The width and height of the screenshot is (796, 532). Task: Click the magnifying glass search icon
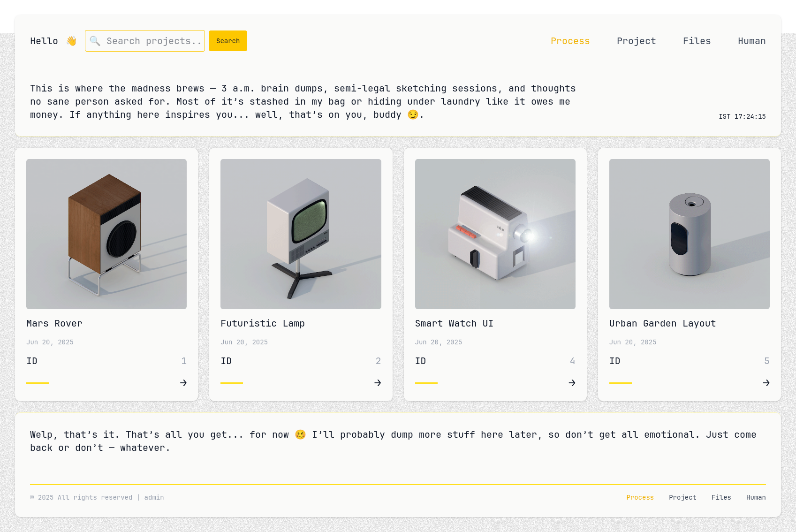coord(95,41)
